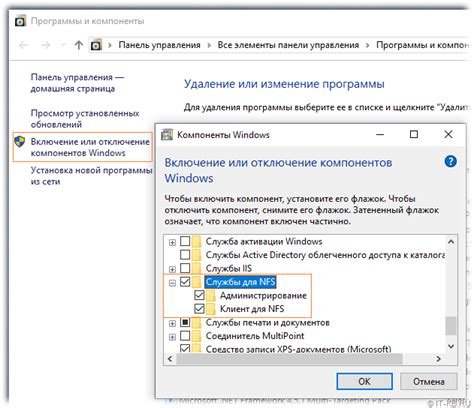Uncheck the Администрирование checkbox
The image size is (474, 408).
pyautogui.click(x=199, y=295)
